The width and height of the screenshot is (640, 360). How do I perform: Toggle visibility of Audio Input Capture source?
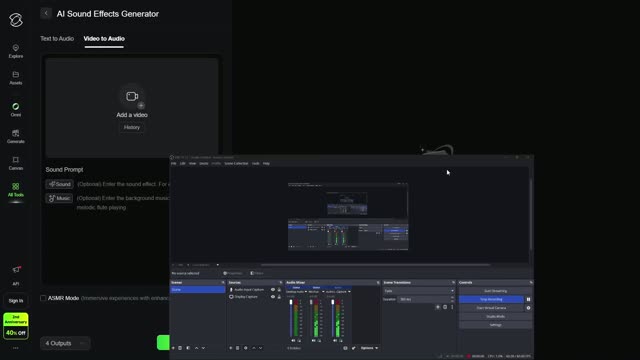(273, 290)
